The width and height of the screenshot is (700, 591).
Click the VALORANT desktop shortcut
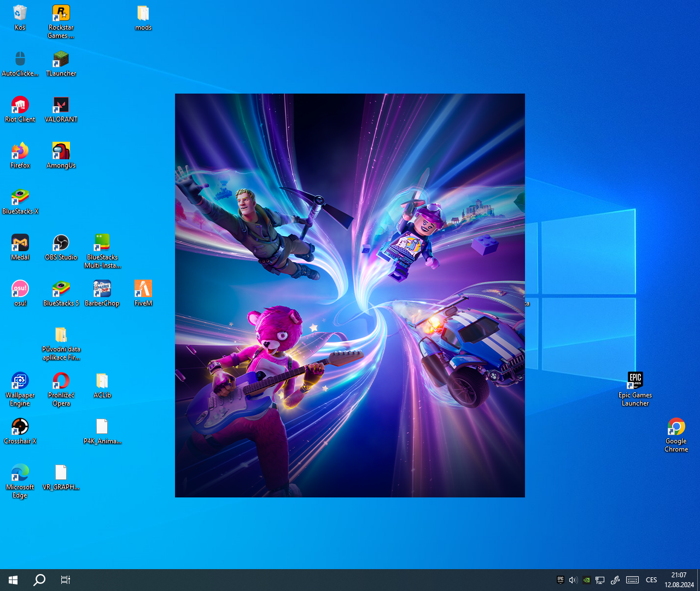coord(61,105)
